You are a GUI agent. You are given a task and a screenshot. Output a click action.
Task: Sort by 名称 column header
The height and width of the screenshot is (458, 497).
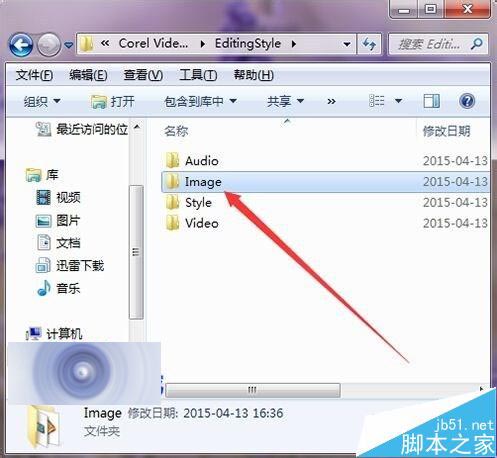coord(176,131)
